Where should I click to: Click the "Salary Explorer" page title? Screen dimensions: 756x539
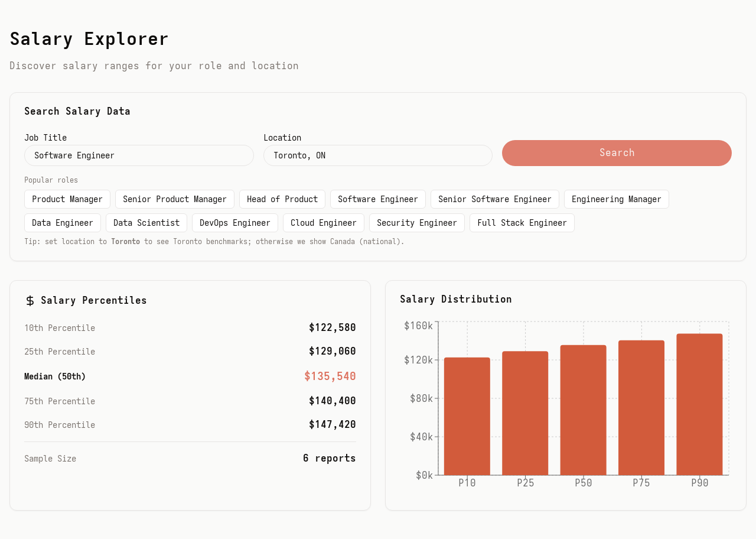(89, 39)
